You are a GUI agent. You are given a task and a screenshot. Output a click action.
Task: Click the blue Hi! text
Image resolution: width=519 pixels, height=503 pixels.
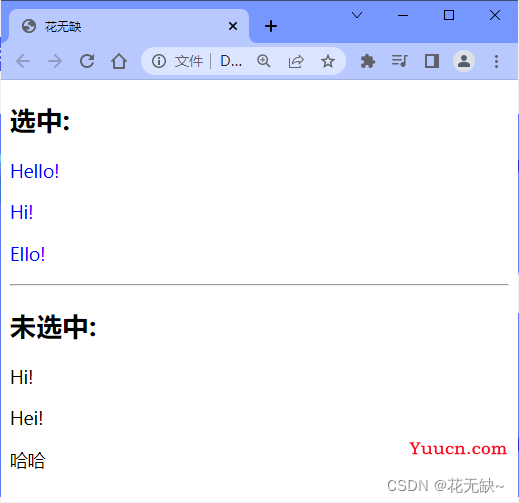[x=22, y=212]
